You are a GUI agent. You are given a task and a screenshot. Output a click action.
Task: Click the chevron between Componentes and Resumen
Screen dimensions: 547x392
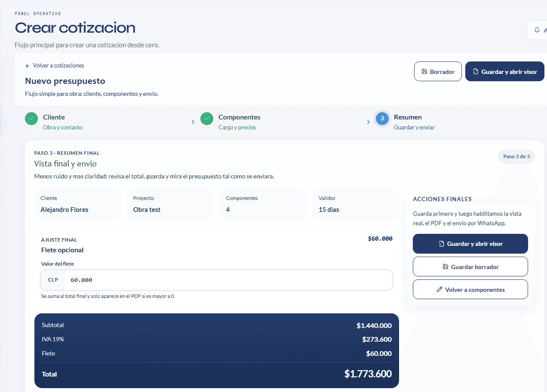click(x=369, y=122)
